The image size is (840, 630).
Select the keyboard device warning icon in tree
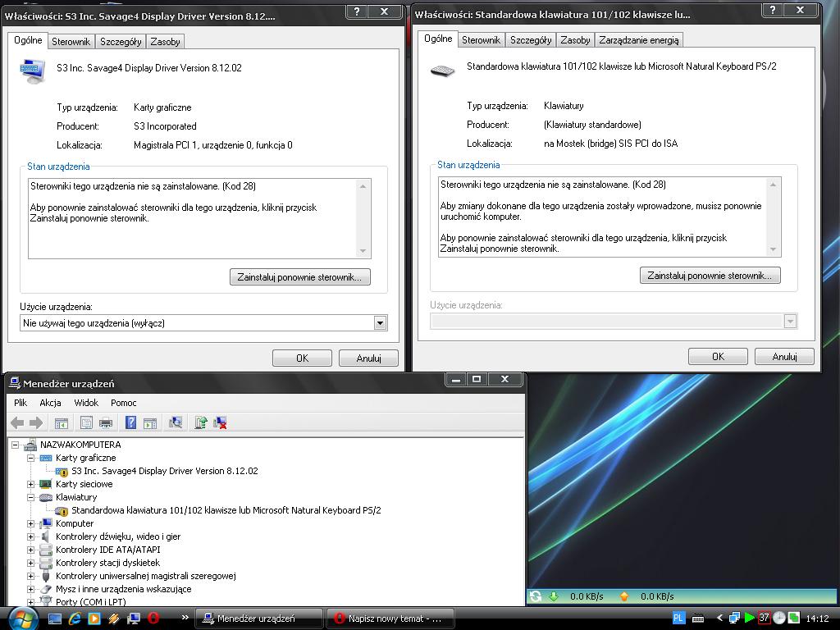coord(62,510)
